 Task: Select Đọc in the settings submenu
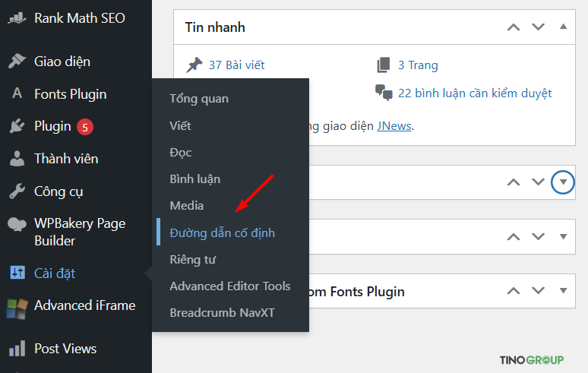pos(180,153)
